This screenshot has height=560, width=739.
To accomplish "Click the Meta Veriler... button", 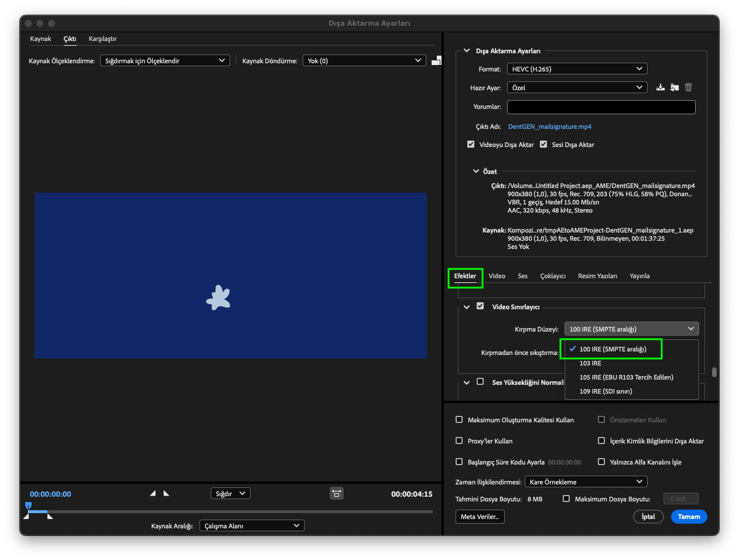I will 480,516.
